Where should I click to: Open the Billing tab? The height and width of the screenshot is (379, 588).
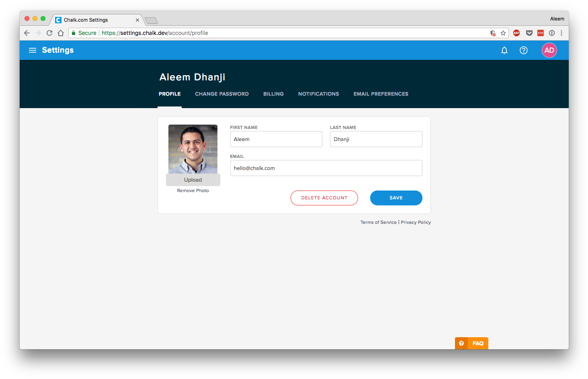273,94
